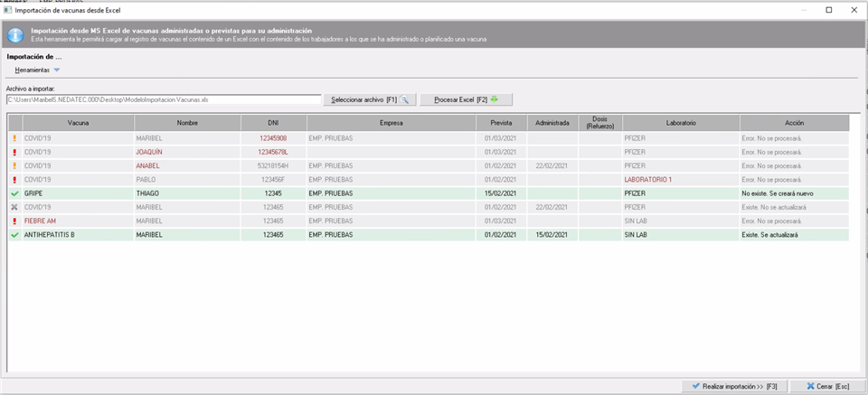This screenshot has height=395, width=868.
Task: Click gray X icon on COVID'19 row
Action: tap(14, 207)
